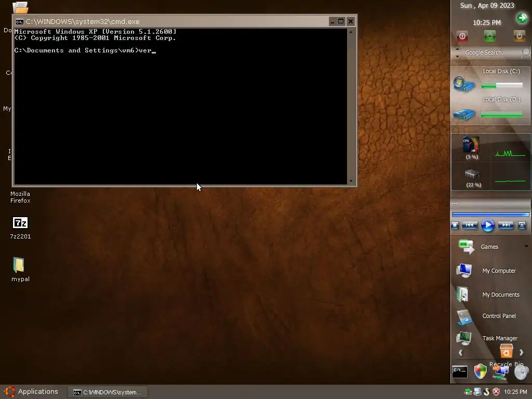532x399 pixels.
Task: Click the cmd.exe taskbar button
Action: 108,392
